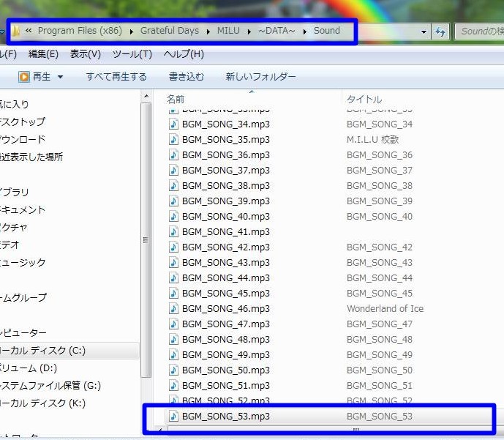Open the ヘルプ(H) menu
The image size is (504, 440).
(184, 54)
